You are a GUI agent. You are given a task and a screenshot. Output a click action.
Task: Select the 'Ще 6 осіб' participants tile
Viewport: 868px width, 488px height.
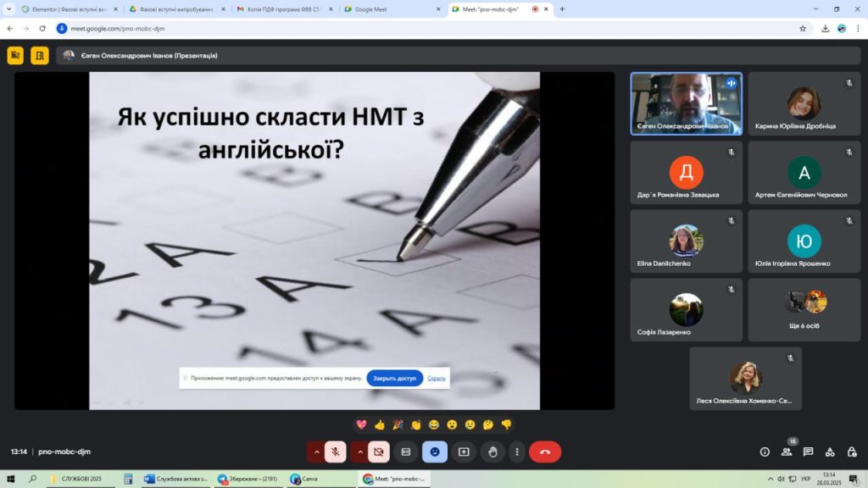804,310
